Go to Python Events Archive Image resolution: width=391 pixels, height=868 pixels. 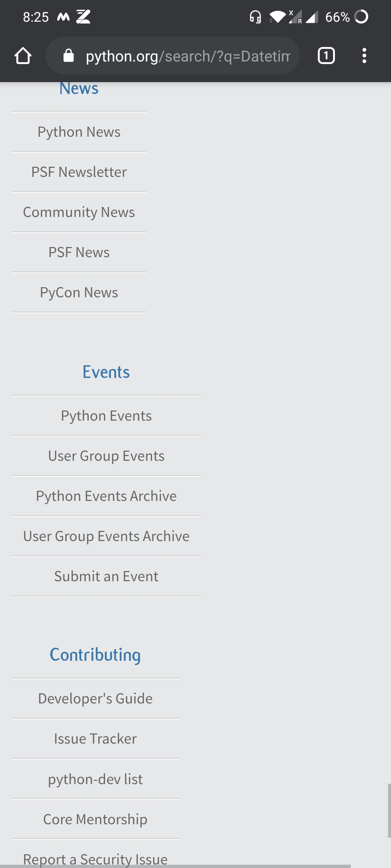pos(106,496)
